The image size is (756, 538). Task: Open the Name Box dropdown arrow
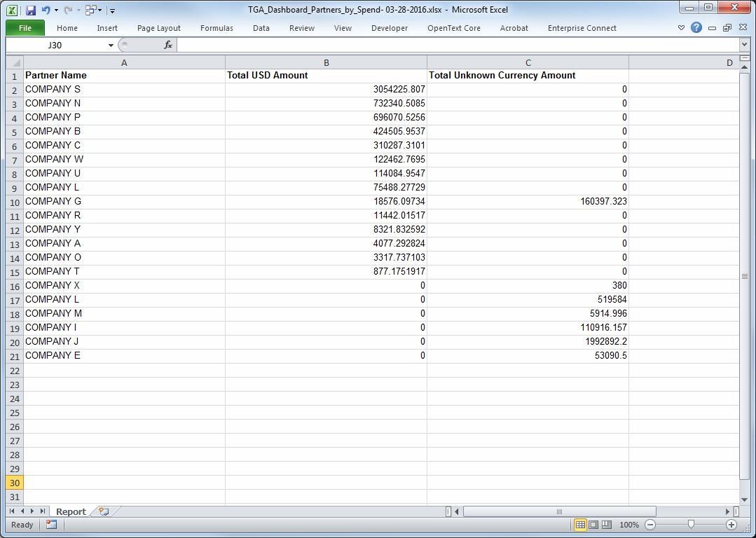[111, 45]
